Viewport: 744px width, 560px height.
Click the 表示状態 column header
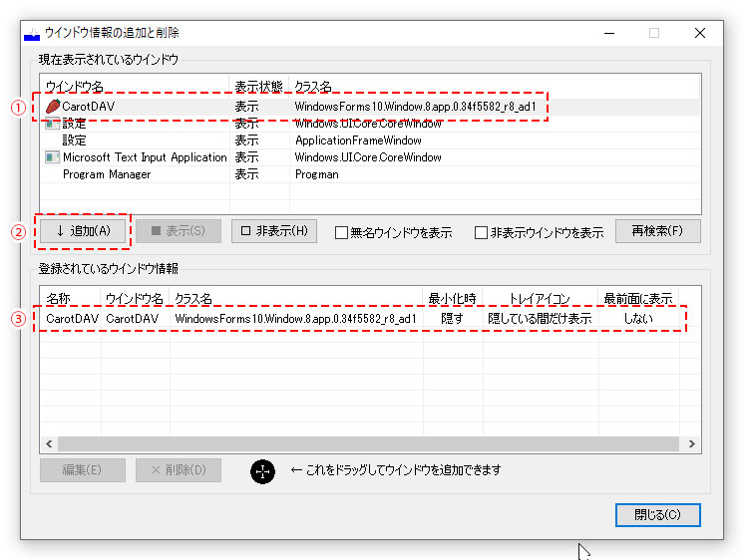click(x=259, y=87)
